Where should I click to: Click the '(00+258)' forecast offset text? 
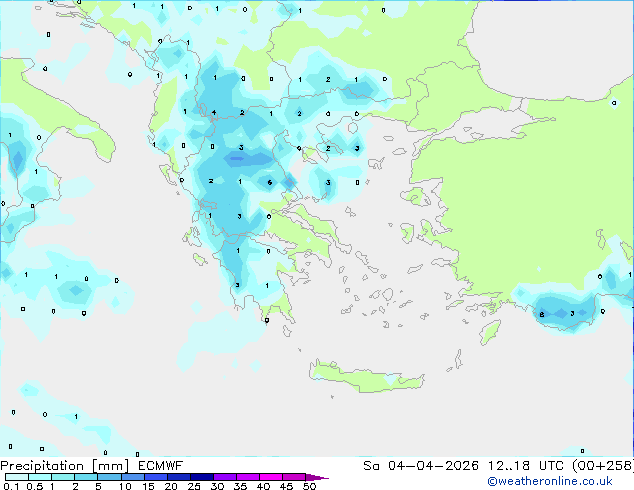pos(603,466)
